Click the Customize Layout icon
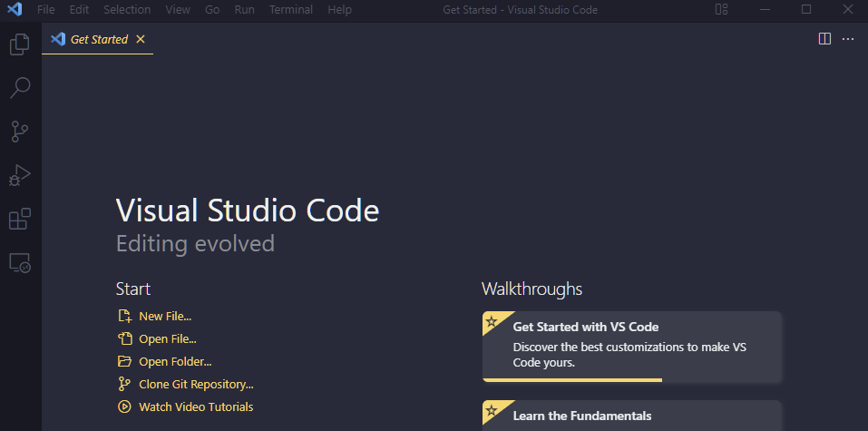868x431 pixels. pos(721,9)
